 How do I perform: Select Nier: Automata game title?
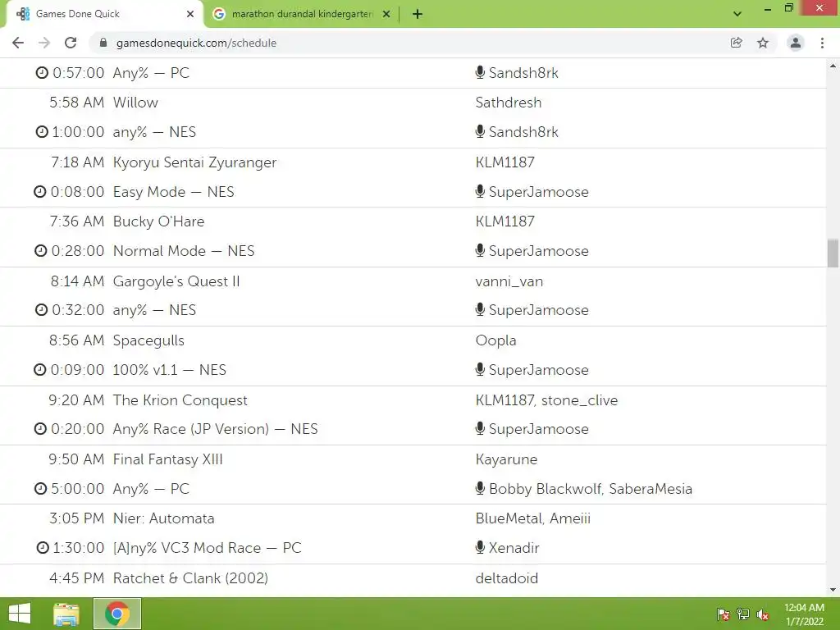[163, 518]
